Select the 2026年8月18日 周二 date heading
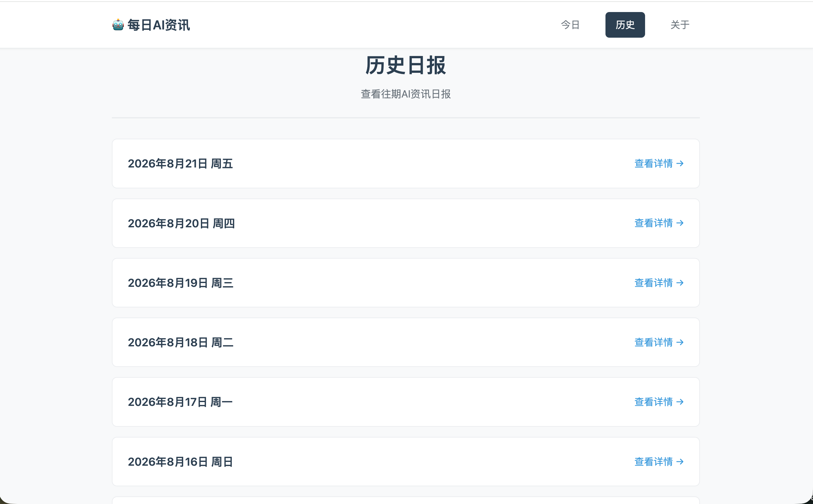The height and width of the screenshot is (504, 813). (181, 342)
